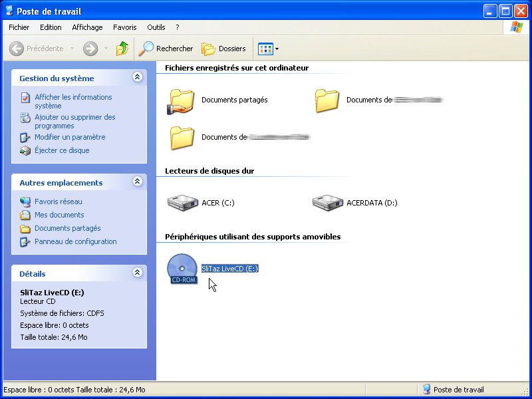
Task: Collapse the Autres emplacements panel
Action: pos(138,182)
